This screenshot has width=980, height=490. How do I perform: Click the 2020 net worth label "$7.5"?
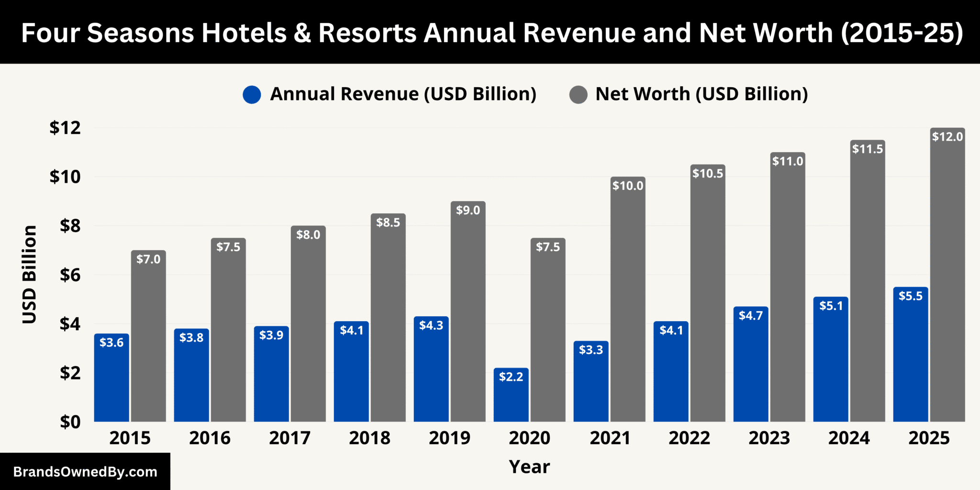548,247
